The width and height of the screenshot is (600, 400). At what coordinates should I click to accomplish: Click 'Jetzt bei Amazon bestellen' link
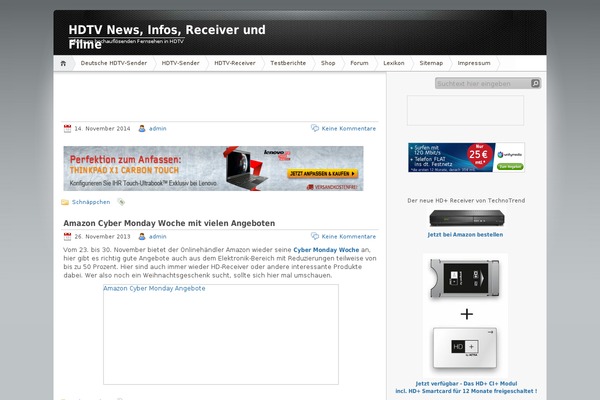pos(465,234)
